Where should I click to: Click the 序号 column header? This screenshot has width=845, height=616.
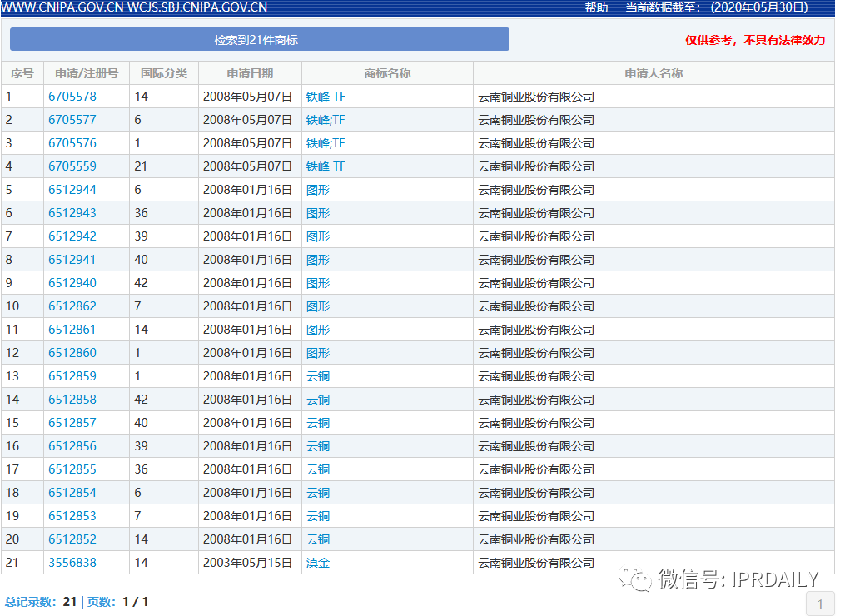click(x=22, y=73)
